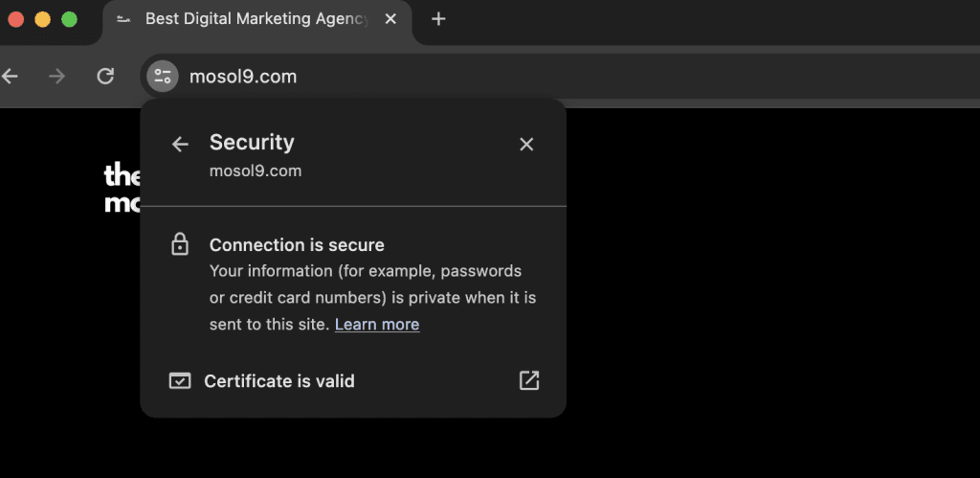Open the Learn more link
Screen dimensions: 980x478
point(377,324)
